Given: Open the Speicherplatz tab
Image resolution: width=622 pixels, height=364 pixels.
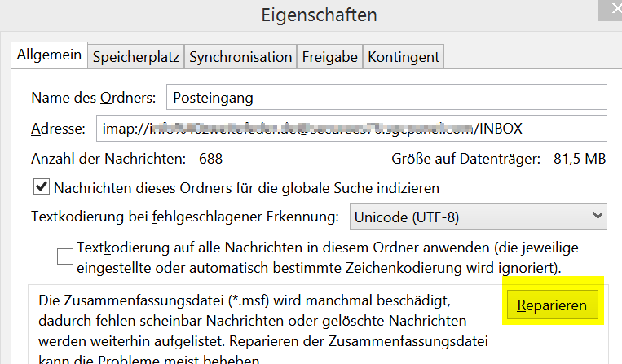Looking at the screenshot, I should coord(135,57).
